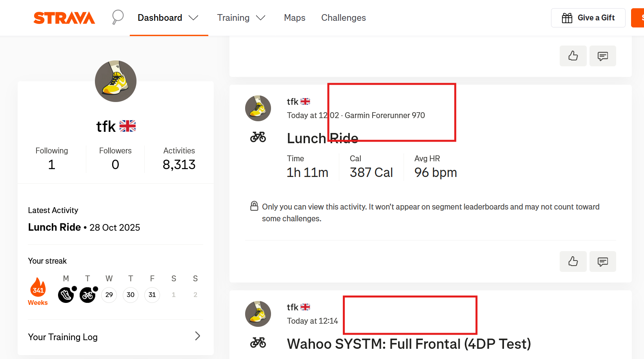Click the cycling icon beside Lunch Ride
The image size is (644, 359).
pos(258,137)
